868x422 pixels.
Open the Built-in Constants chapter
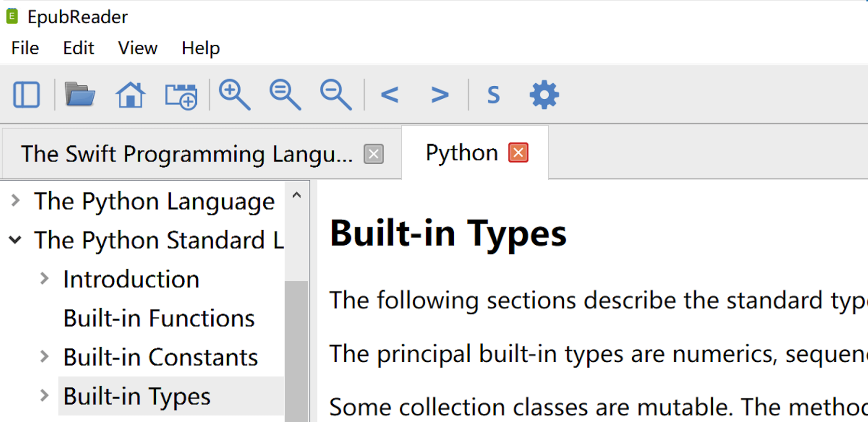click(x=161, y=357)
